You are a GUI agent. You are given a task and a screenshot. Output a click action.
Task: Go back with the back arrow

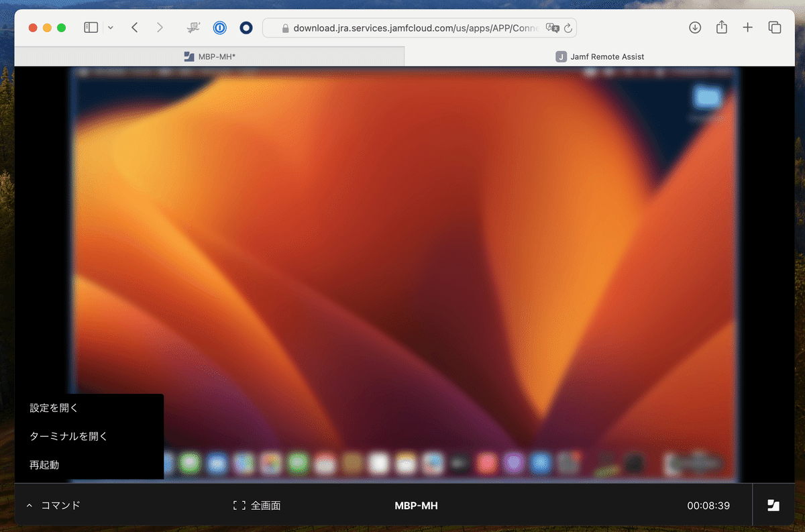click(135, 28)
